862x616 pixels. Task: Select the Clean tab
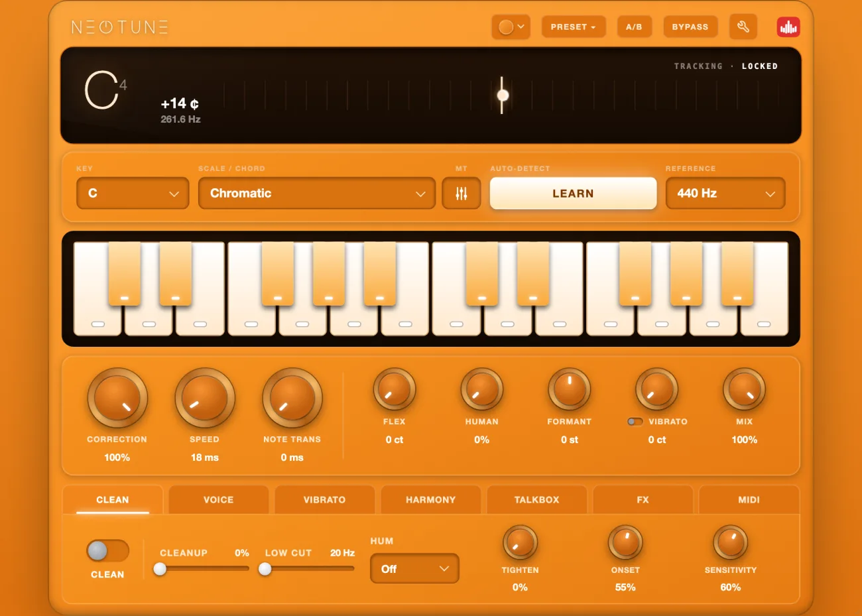[x=113, y=500]
